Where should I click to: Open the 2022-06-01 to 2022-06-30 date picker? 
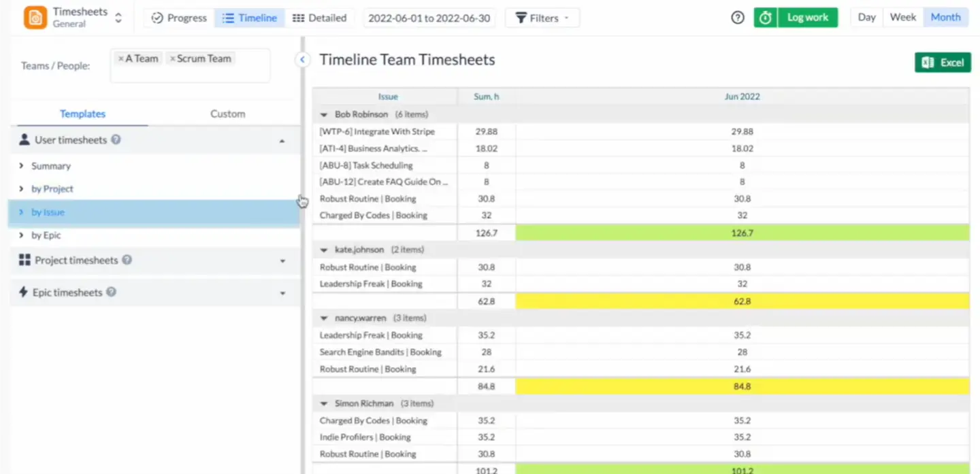point(429,18)
